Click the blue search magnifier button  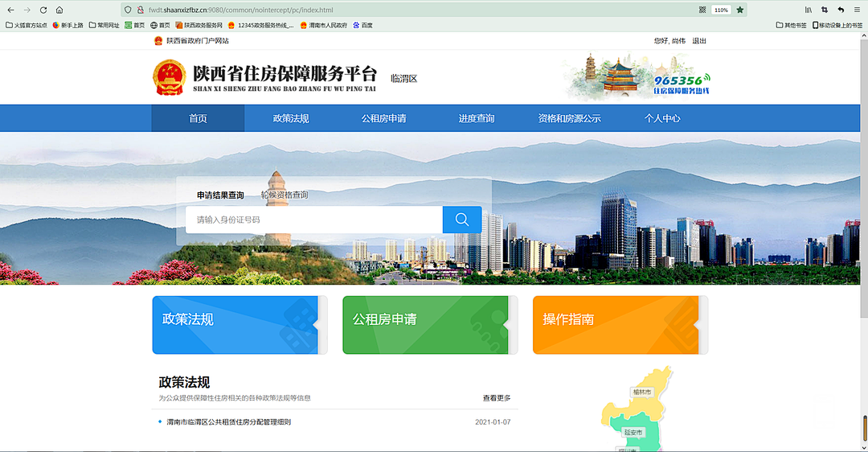[462, 220]
